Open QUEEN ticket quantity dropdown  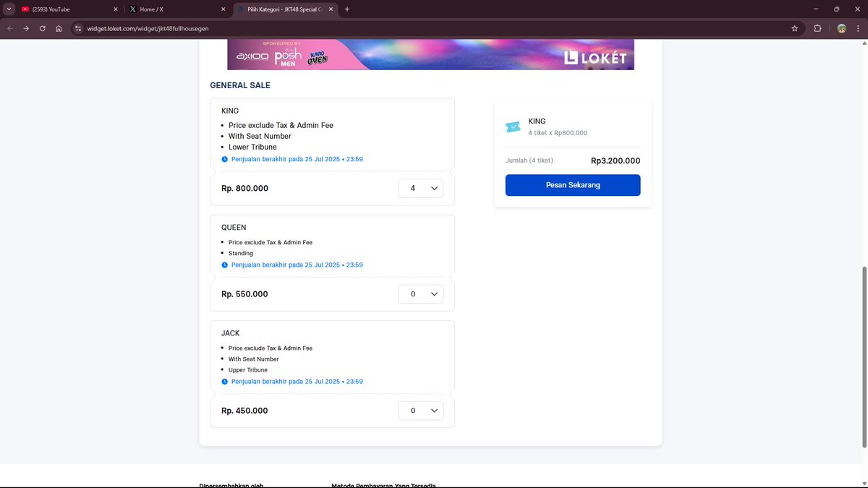coord(421,294)
